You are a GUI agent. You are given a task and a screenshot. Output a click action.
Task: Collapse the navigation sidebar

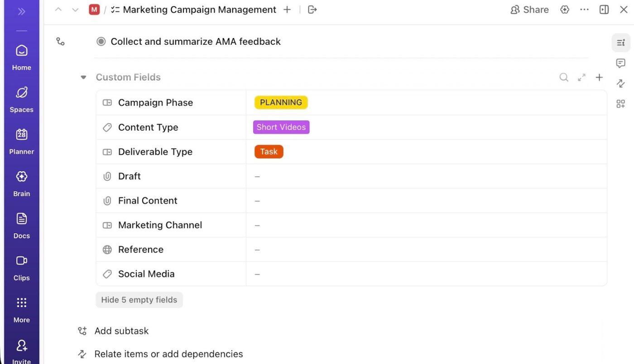click(x=21, y=11)
